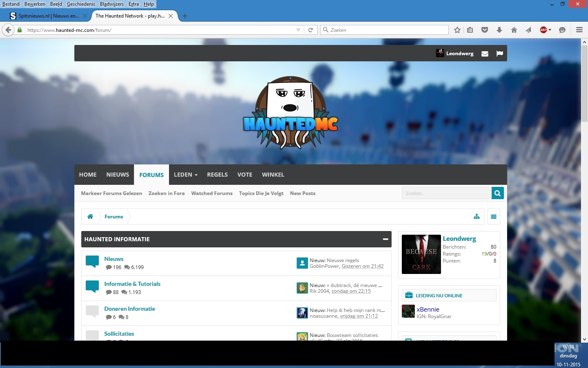
Task: Click the scrollbar down arrow
Action: pyautogui.click(x=584, y=339)
